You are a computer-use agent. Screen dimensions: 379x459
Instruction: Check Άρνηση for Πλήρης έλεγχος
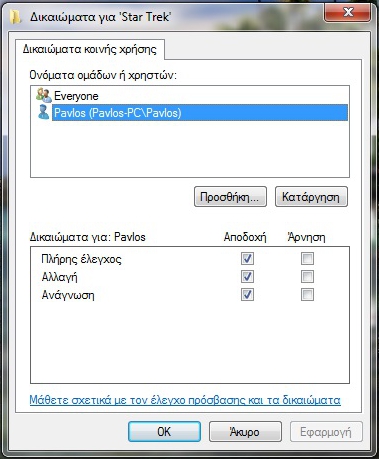click(x=307, y=259)
